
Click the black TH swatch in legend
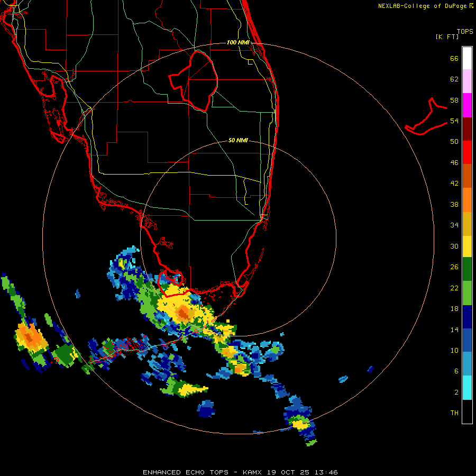(467, 411)
